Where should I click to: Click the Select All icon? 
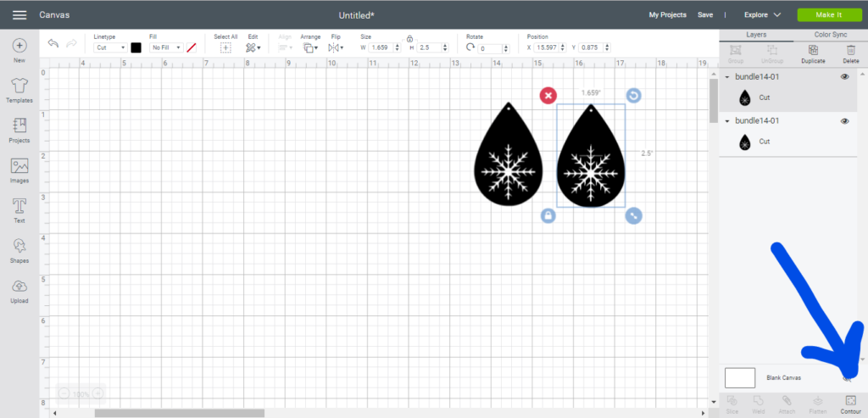pyautogui.click(x=225, y=47)
